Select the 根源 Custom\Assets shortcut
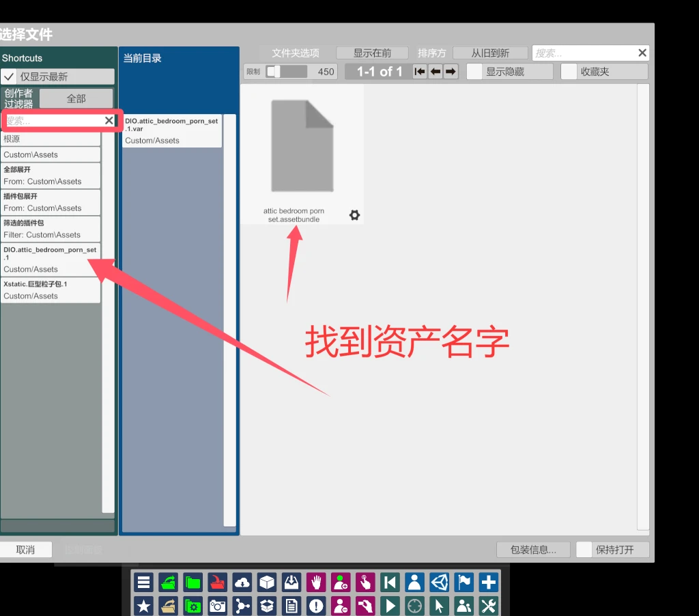 51,146
